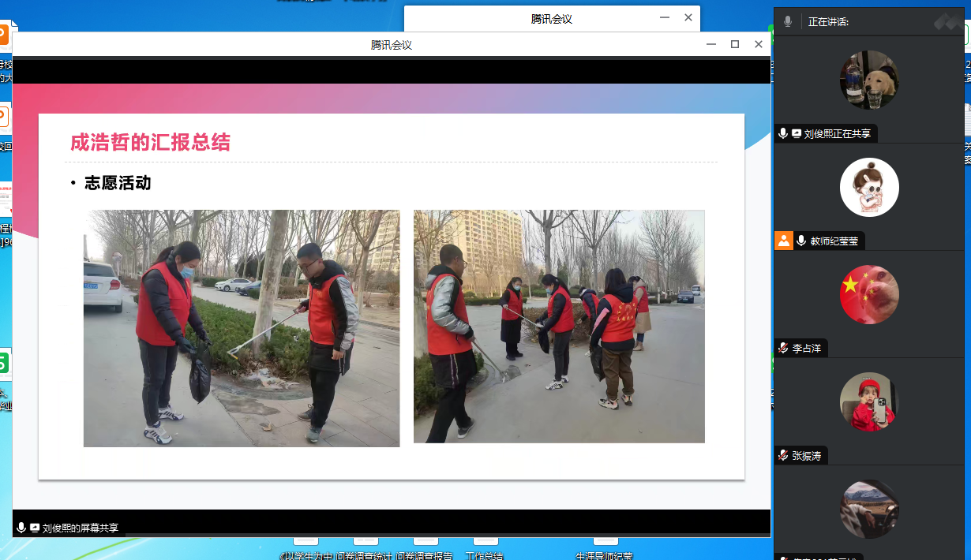Click the mic icon in 刘俊熙的屏幕共享 label
The width and height of the screenshot is (971, 560).
coord(21,528)
